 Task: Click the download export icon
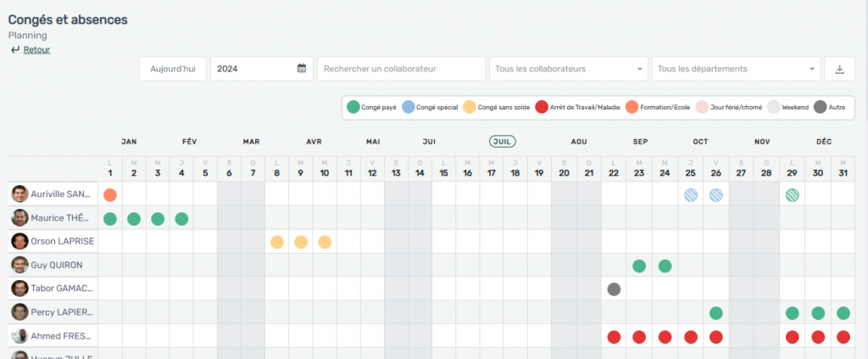coord(839,69)
